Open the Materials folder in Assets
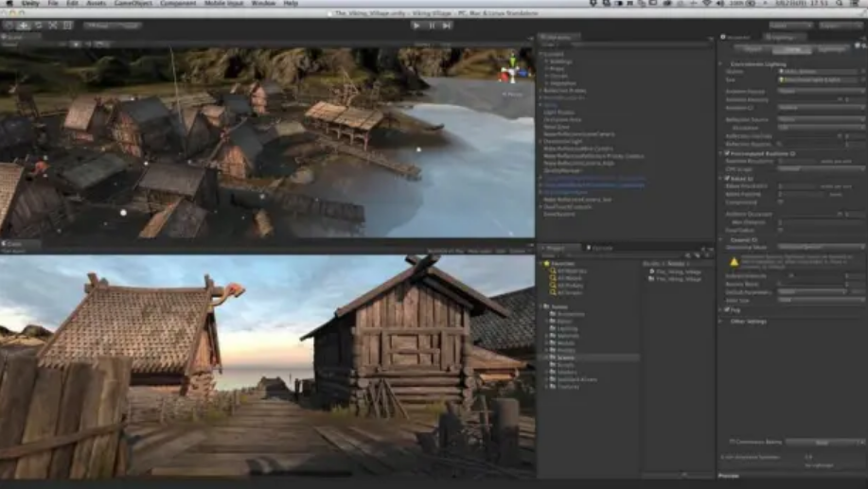Image resolution: width=868 pixels, height=489 pixels. [568, 336]
